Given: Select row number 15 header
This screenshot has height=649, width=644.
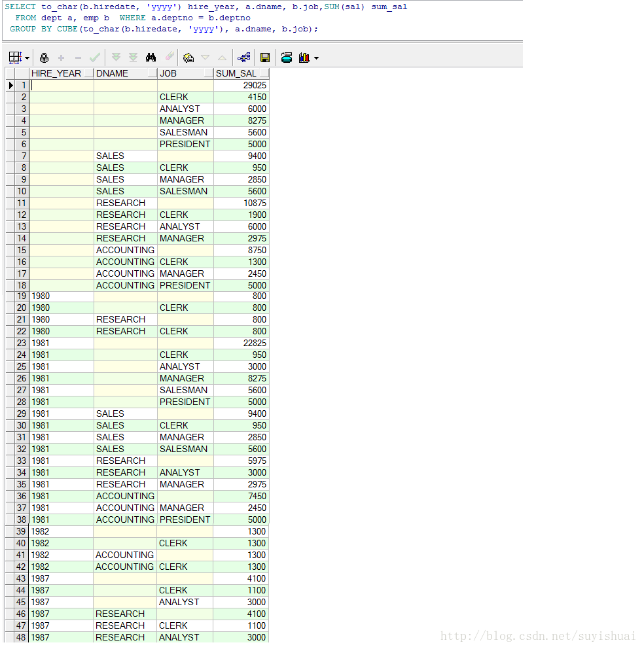Looking at the screenshot, I should tap(22, 250).
